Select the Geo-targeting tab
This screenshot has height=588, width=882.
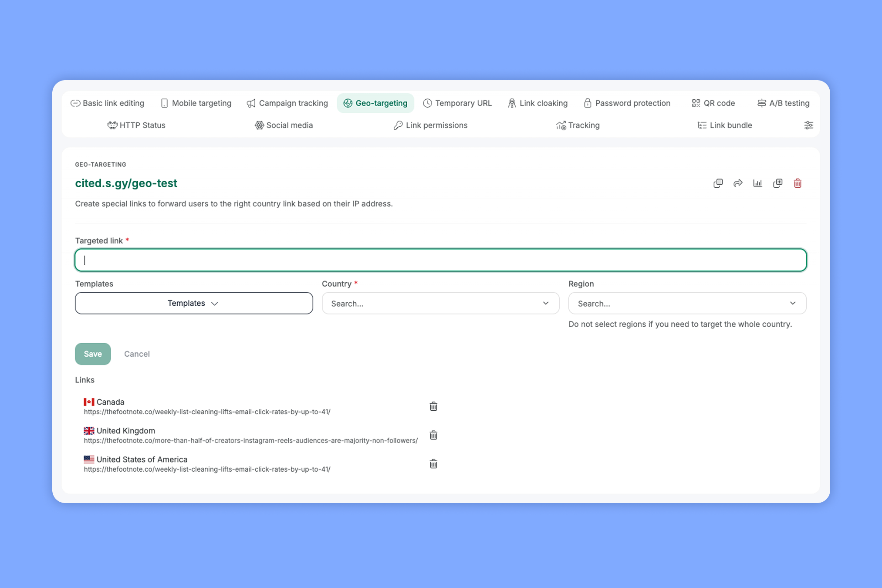click(375, 103)
